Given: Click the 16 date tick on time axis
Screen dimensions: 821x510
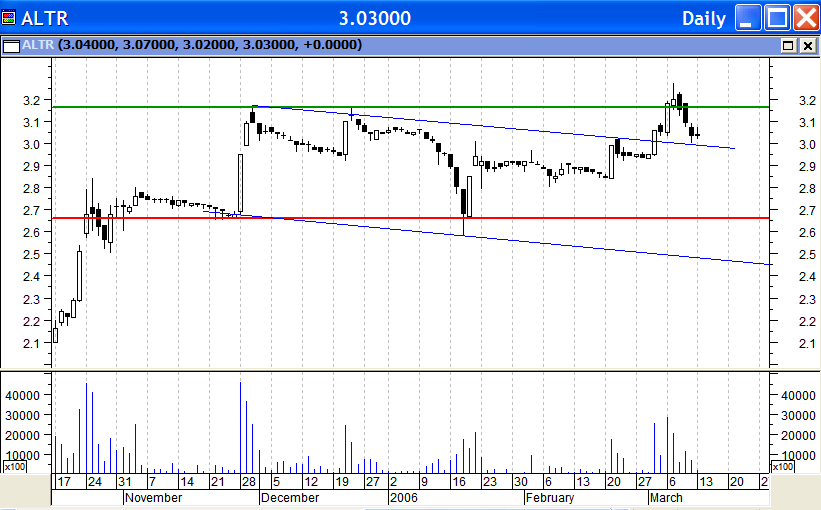Looking at the screenshot, I should pos(459,482).
